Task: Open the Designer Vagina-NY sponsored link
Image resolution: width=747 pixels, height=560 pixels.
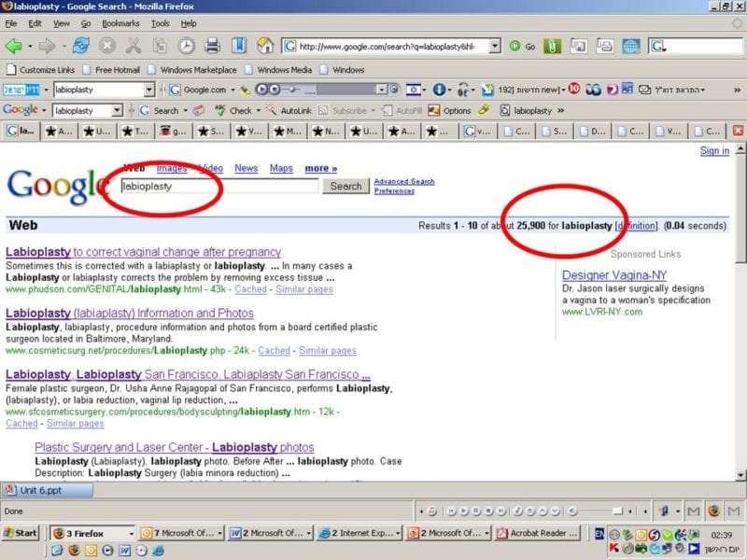Action: click(x=613, y=275)
